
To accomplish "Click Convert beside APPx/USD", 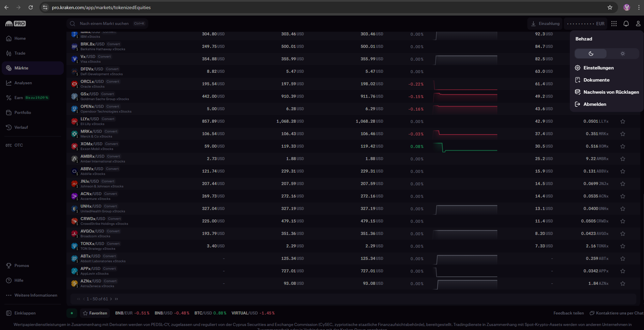I will [x=109, y=269].
